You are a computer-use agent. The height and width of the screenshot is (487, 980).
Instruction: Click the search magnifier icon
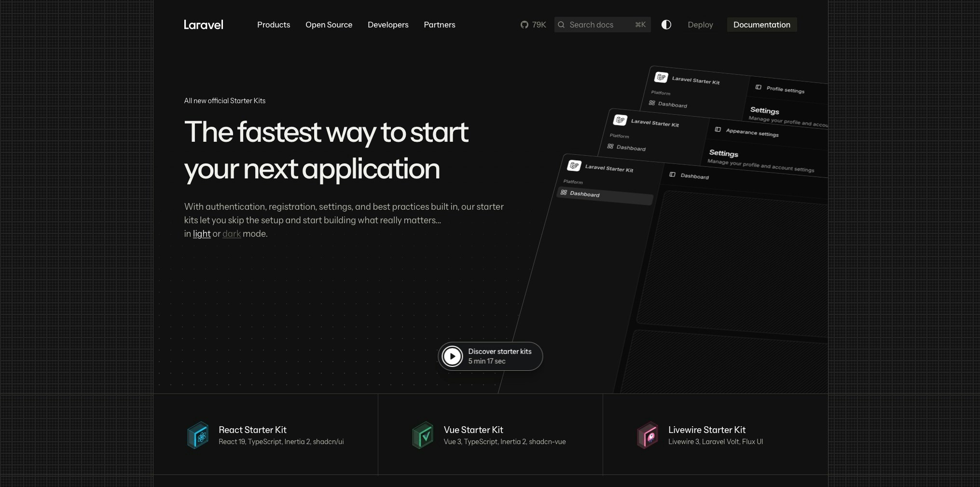pyautogui.click(x=561, y=25)
